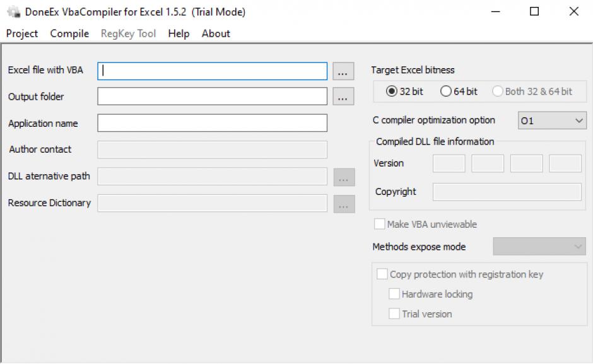Viewport: 593px width, 364px height.
Task: Browse for the Excel file with VBA
Action: (343, 71)
